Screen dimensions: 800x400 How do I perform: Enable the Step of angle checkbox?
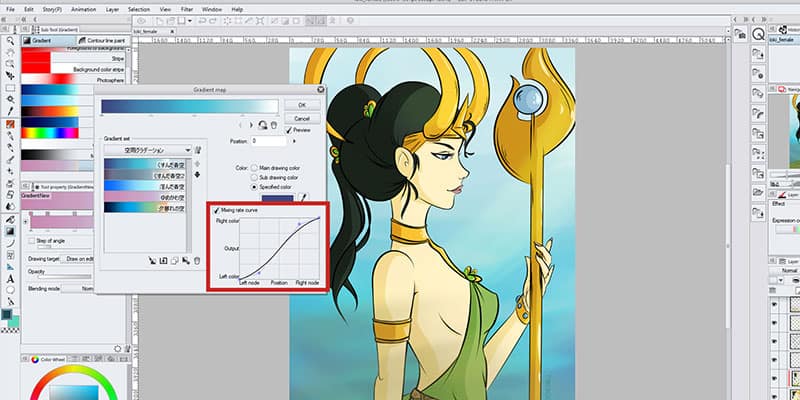(32, 240)
